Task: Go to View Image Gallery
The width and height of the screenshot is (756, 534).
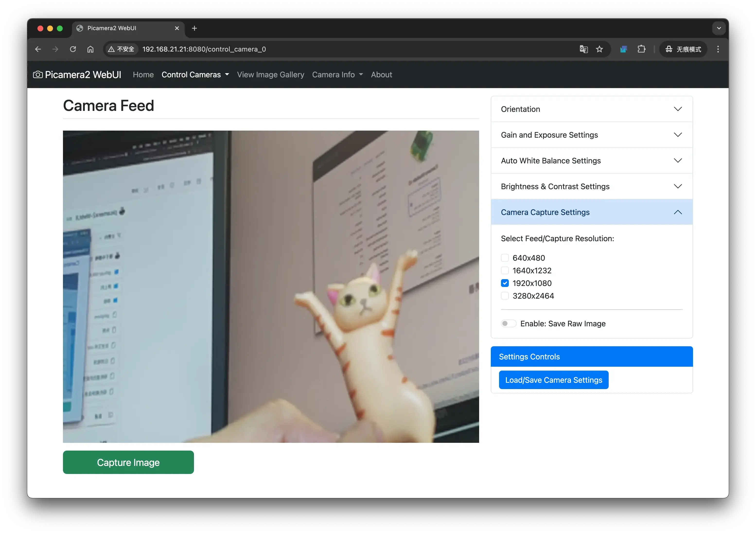Action: pyautogui.click(x=270, y=75)
